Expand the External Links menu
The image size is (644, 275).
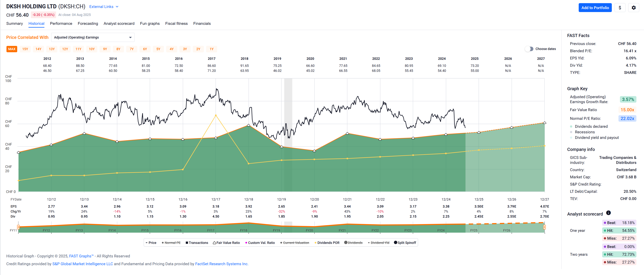pyautogui.click(x=104, y=7)
